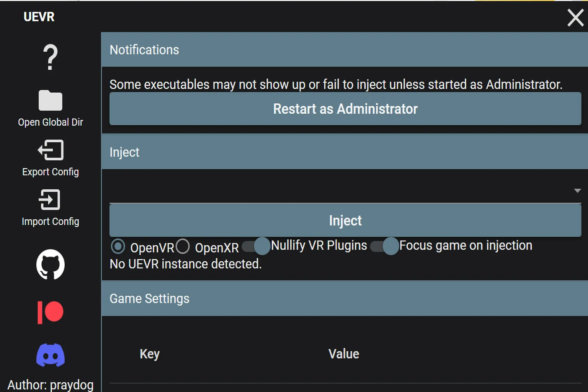
Task: Open the help question mark icon
Action: [50, 57]
